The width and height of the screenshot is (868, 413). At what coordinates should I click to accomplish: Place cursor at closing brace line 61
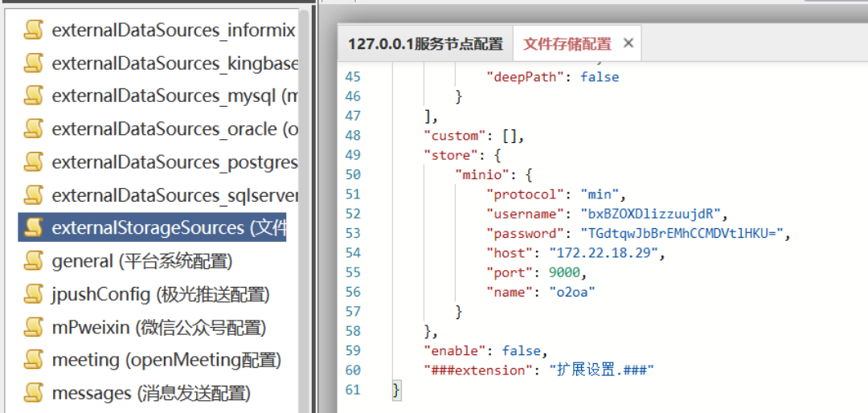pos(396,390)
